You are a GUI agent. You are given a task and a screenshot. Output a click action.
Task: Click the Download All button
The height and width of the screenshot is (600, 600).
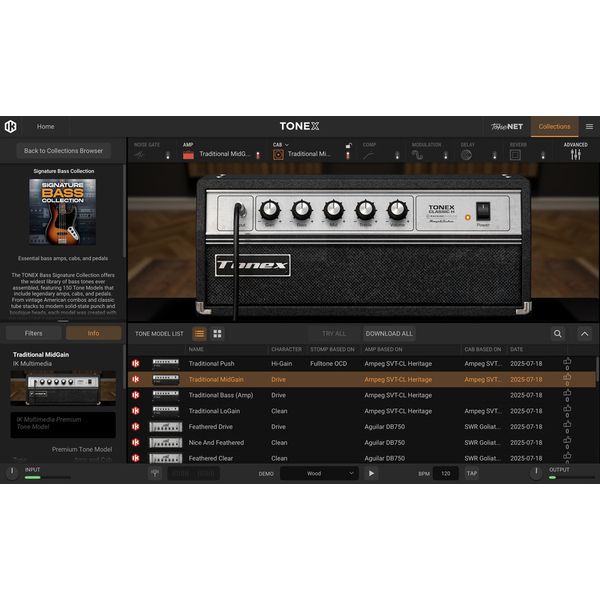coord(389,333)
